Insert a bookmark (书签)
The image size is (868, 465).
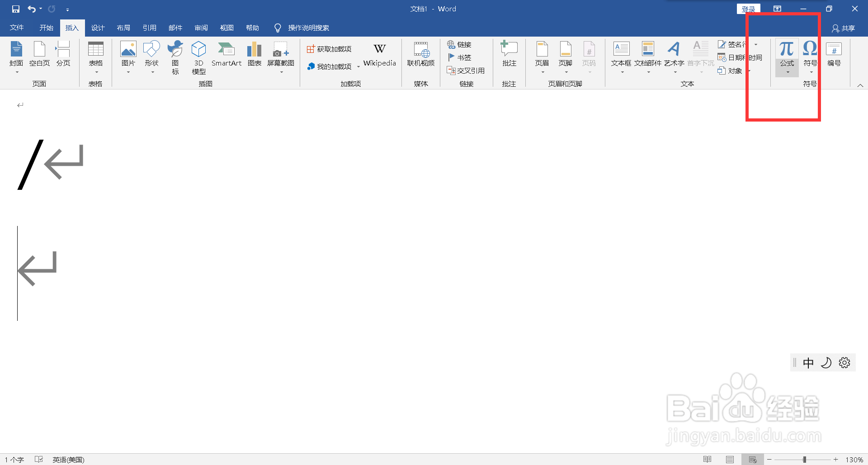[459, 57]
